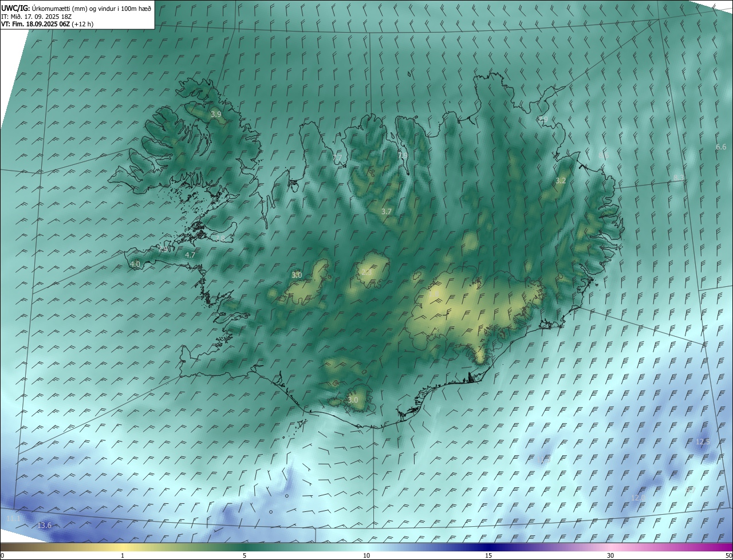
Task: Click the 7.8 value label
Action: pos(220,238)
